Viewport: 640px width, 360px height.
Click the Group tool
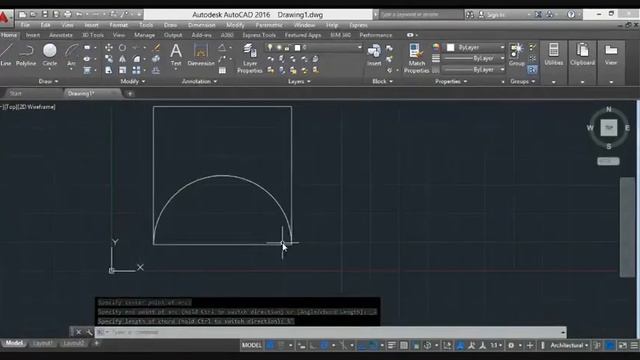pyautogui.click(x=516, y=54)
